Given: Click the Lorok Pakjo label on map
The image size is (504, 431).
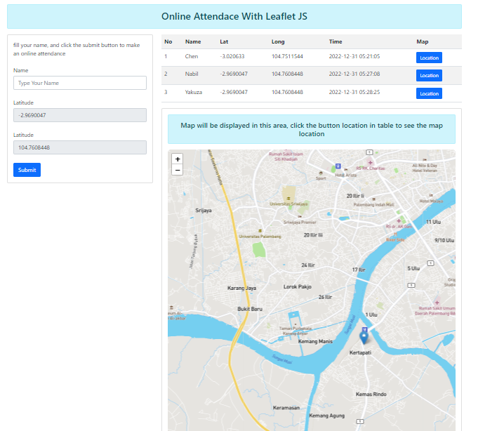Looking at the screenshot, I should point(298,286).
